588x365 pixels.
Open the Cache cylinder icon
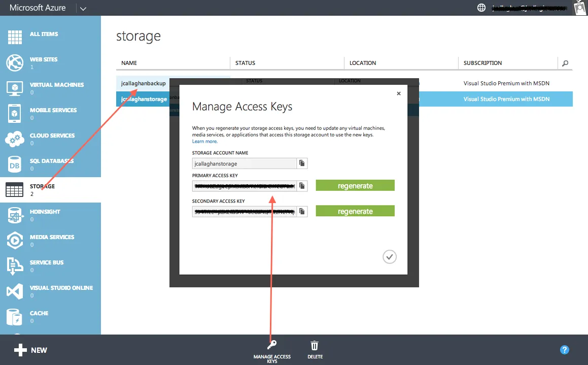[x=15, y=317]
